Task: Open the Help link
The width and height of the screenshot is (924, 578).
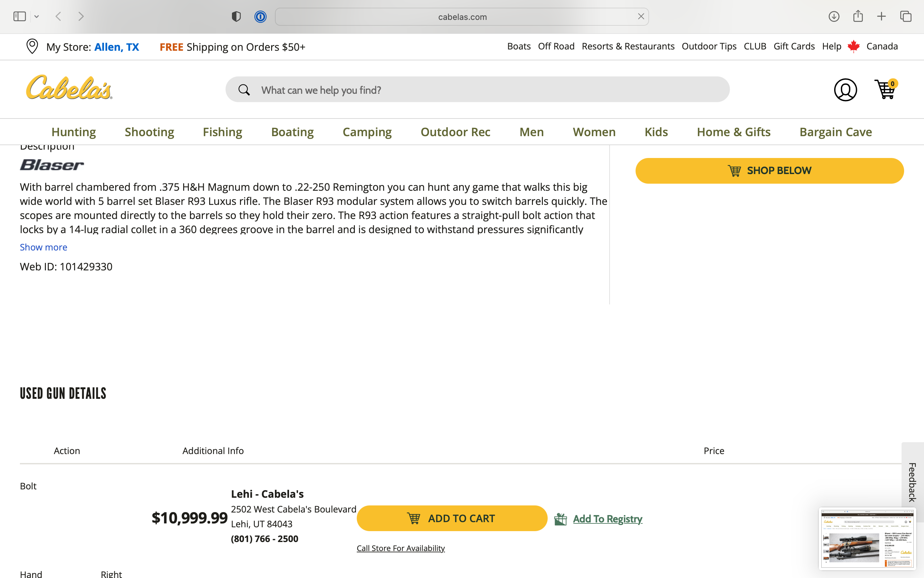Action: pyautogui.click(x=831, y=46)
